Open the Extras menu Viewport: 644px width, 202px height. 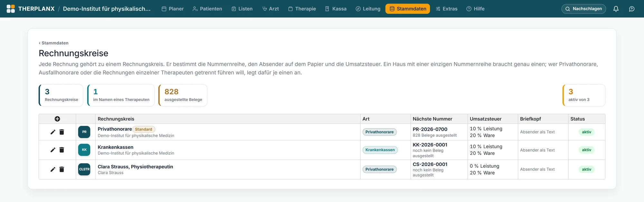coord(447,9)
